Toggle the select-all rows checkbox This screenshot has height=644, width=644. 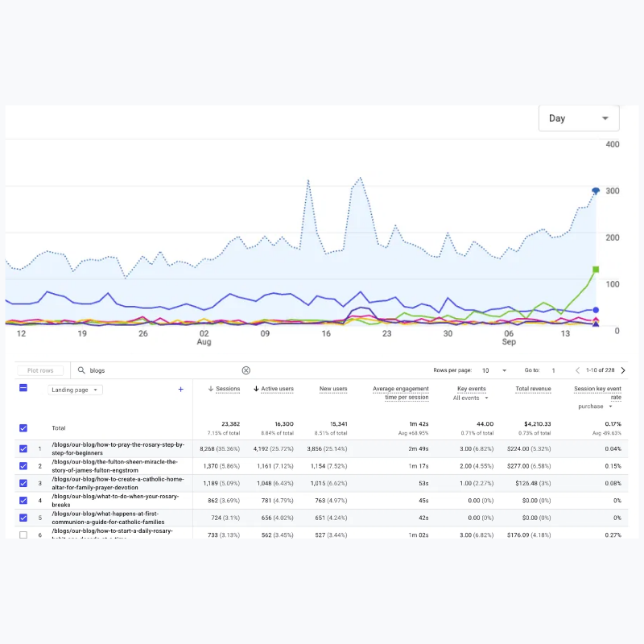(23, 388)
